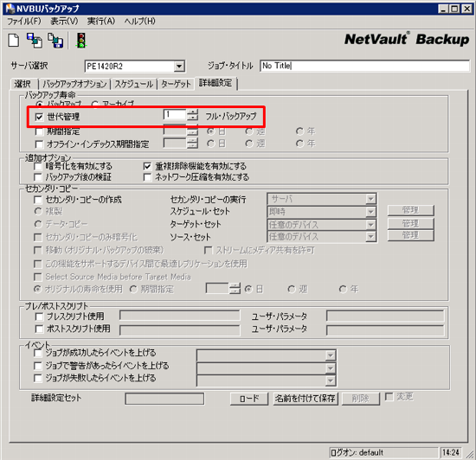Select the アーカイブ radio button
Viewport: 476px width, 460px height.
tap(95, 104)
